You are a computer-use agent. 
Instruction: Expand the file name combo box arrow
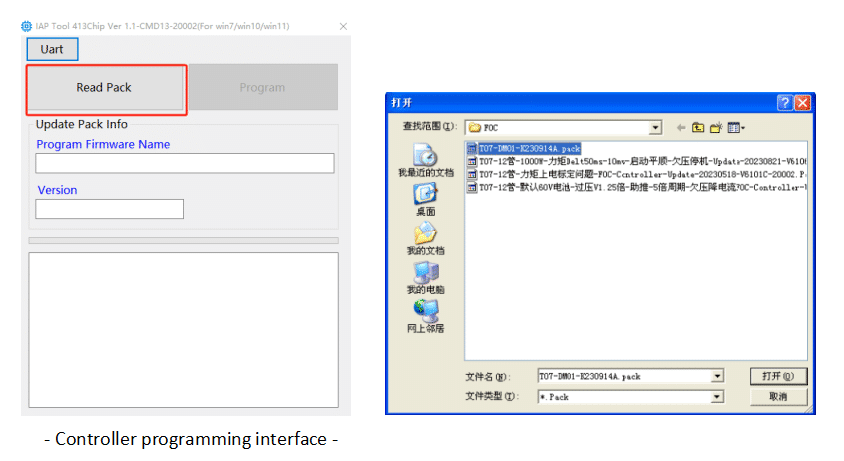click(x=717, y=376)
